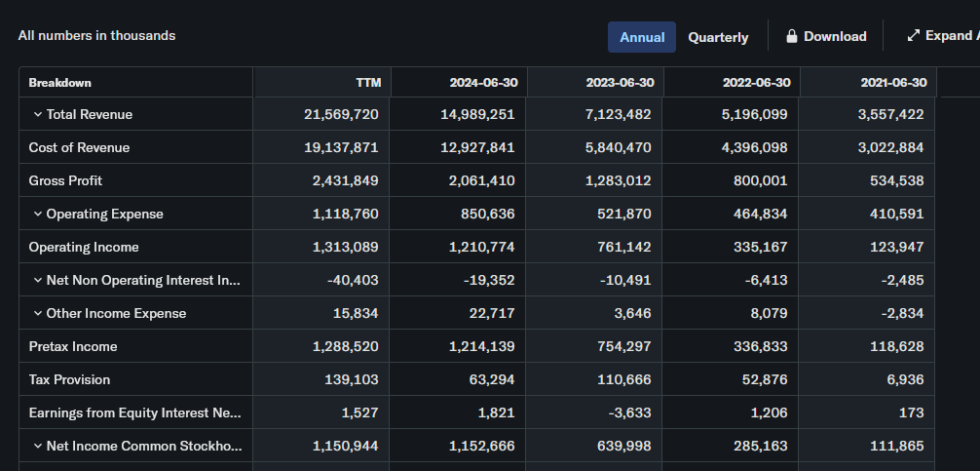Click the Download button label
The height and width of the screenshot is (471, 980).
pyautogui.click(x=835, y=37)
